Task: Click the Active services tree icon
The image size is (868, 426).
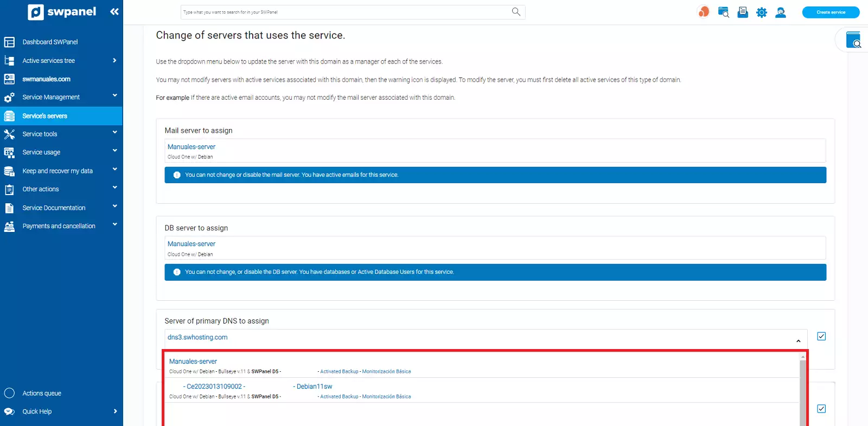Action: (x=9, y=61)
